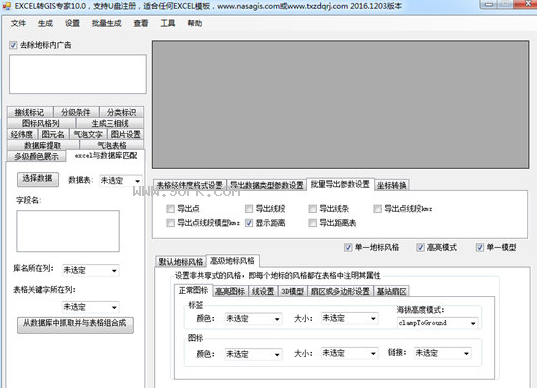Image resolution: width=537 pixels, height=388 pixels.
Task: Open the 批量生成 menu
Action: [x=107, y=23]
